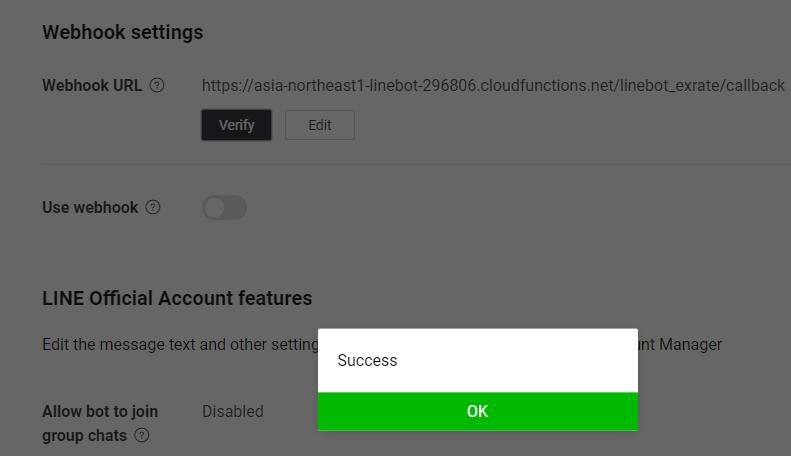Click the Allow bot to join group chats label
Viewport: 791px width, 456px height.
(x=100, y=423)
